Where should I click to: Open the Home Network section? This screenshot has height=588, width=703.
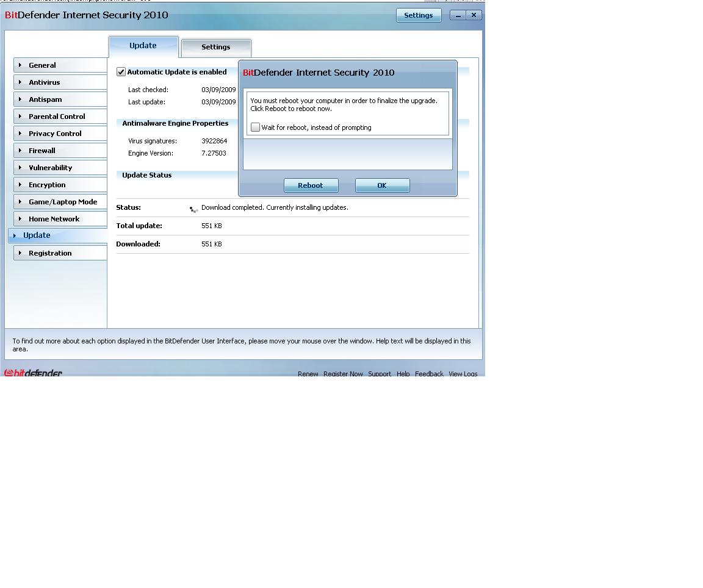coord(60,219)
